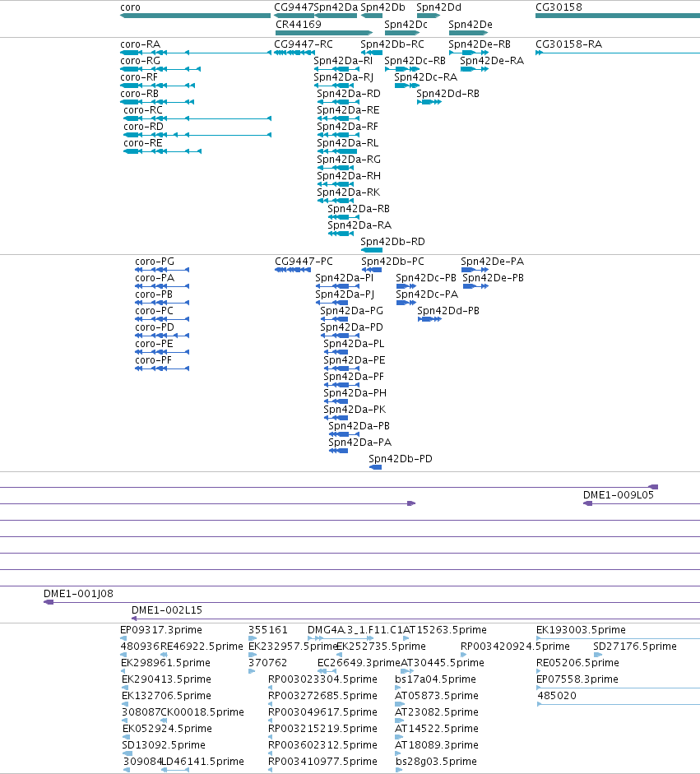The height and width of the screenshot is (774, 700).
Task: Click transcript Spn42Da-RI
Action: [336, 69]
